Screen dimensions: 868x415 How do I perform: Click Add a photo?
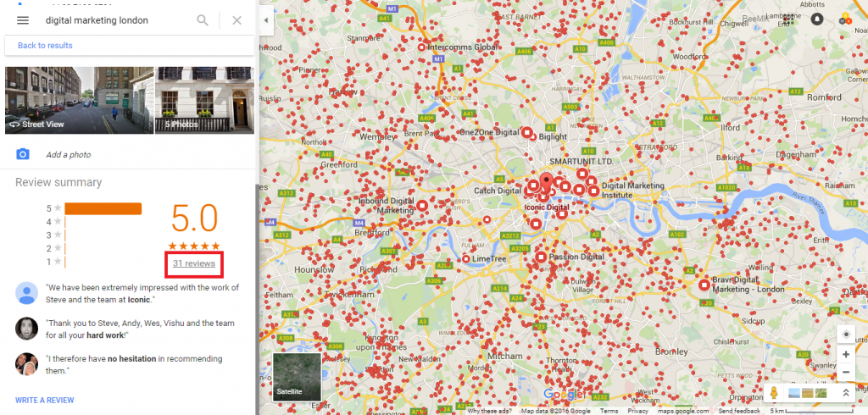pyautogui.click(x=68, y=155)
